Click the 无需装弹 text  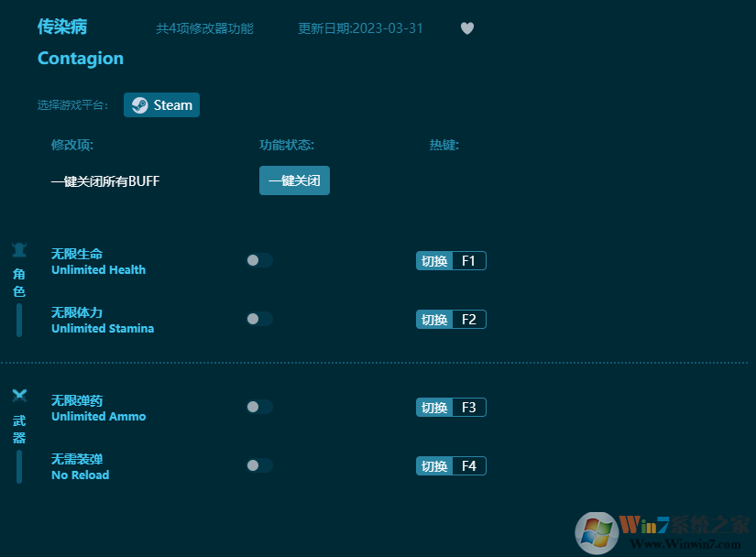coord(77,459)
